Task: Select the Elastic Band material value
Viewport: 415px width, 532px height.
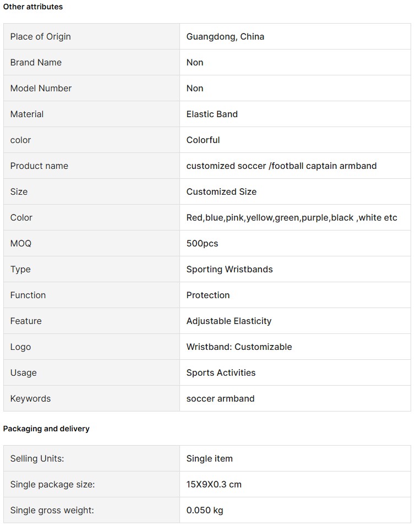Action: click(x=212, y=114)
